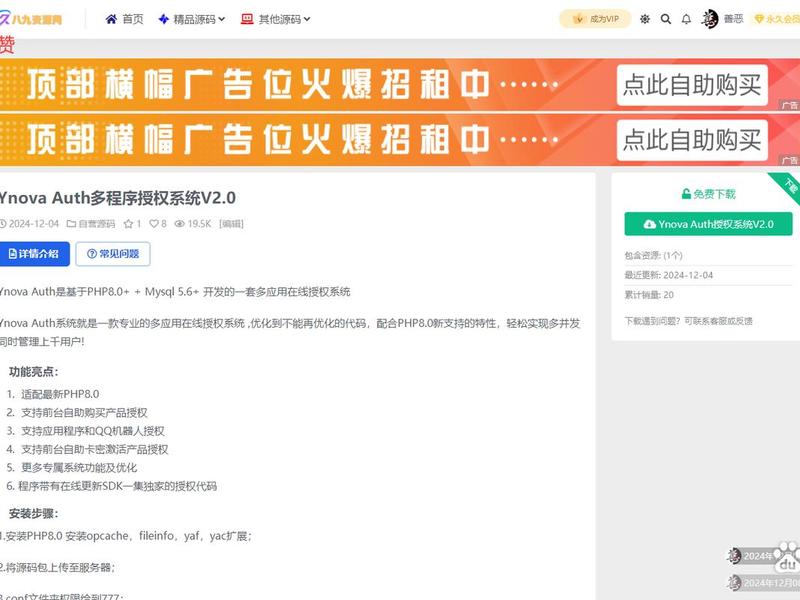Screen dimensions: 800x600
Task: Expand the 精品源码 dropdown menu
Action: pos(192,19)
